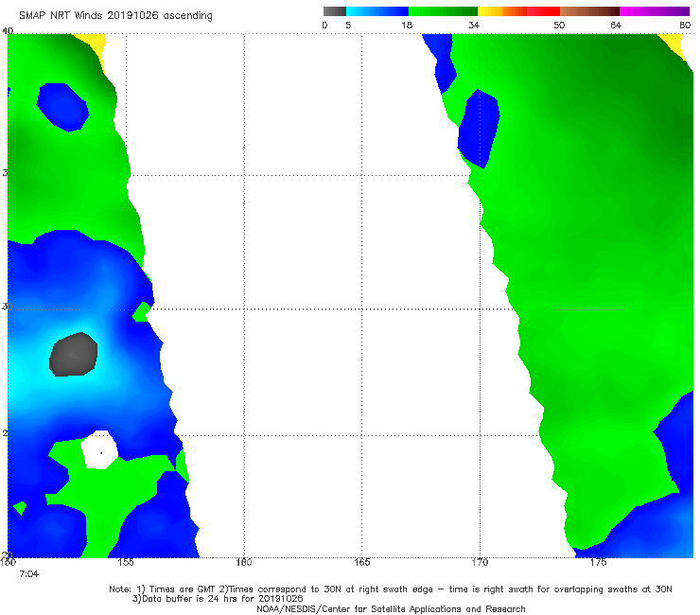Click the blue 5-18 colorbar segment
This screenshot has height=615, width=700.
(377, 11)
